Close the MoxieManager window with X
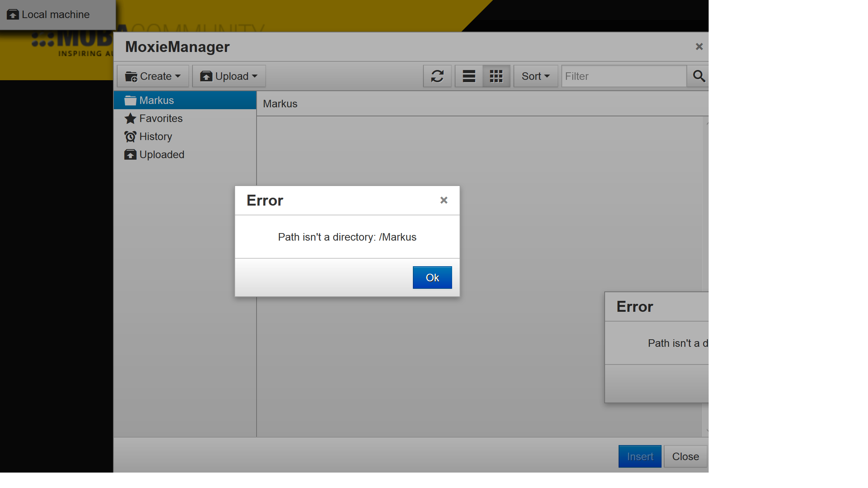 coord(699,47)
